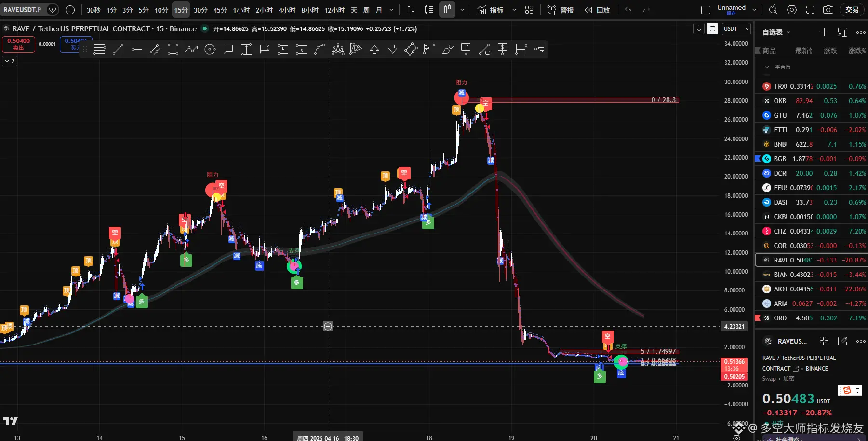
Task: Expand the bar style dropdown arrow
Action: coord(462,10)
